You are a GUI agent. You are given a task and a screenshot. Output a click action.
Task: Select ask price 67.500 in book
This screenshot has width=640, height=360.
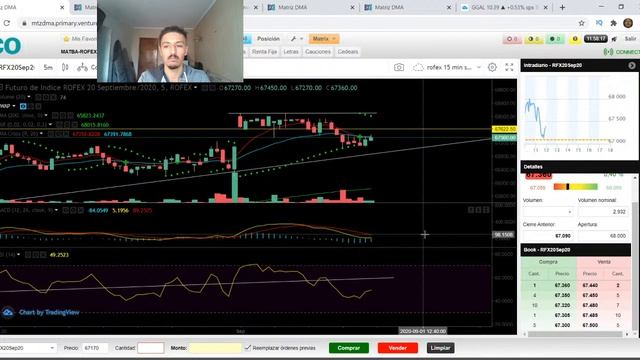coord(590,325)
